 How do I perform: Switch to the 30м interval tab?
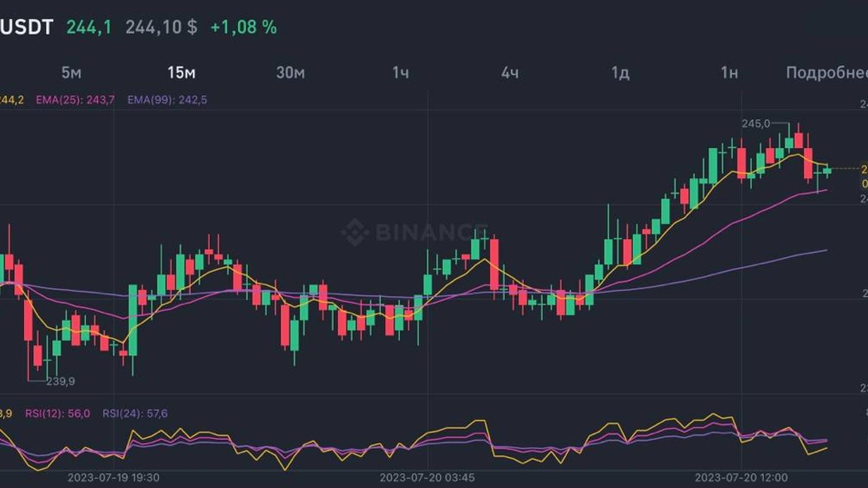pyautogui.click(x=290, y=73)
